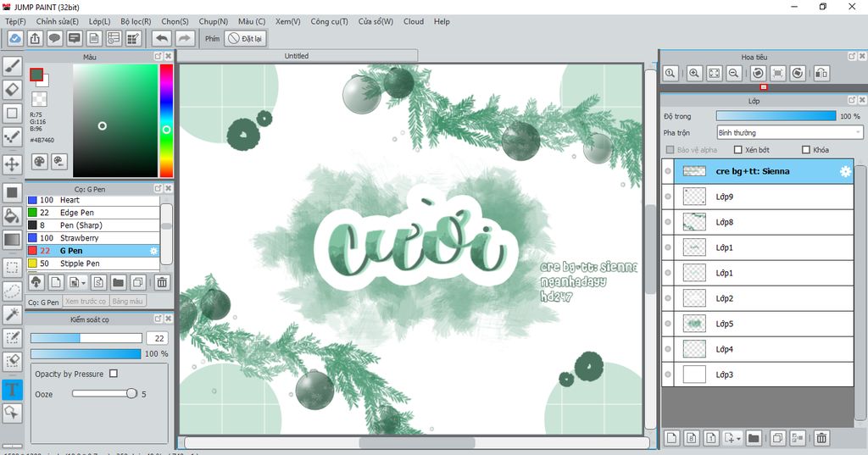Click the hue spectrum bar
The image size is (868, 455).
point(166,120)
